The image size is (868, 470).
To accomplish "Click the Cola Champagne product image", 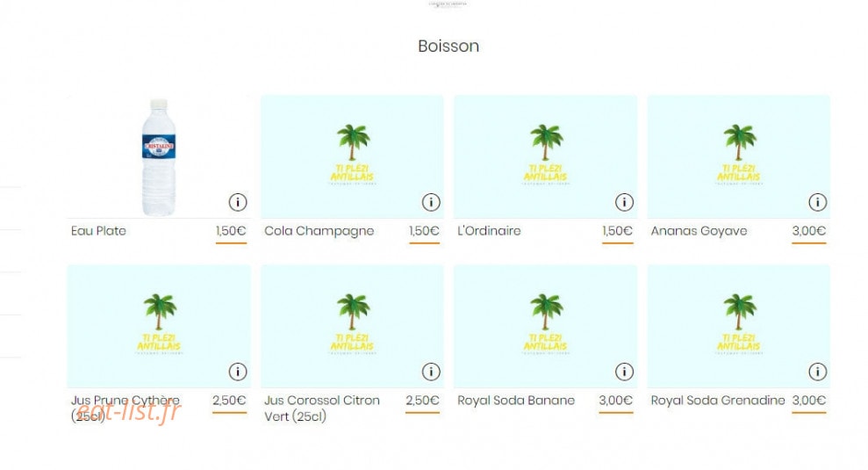I will point(352,157).
